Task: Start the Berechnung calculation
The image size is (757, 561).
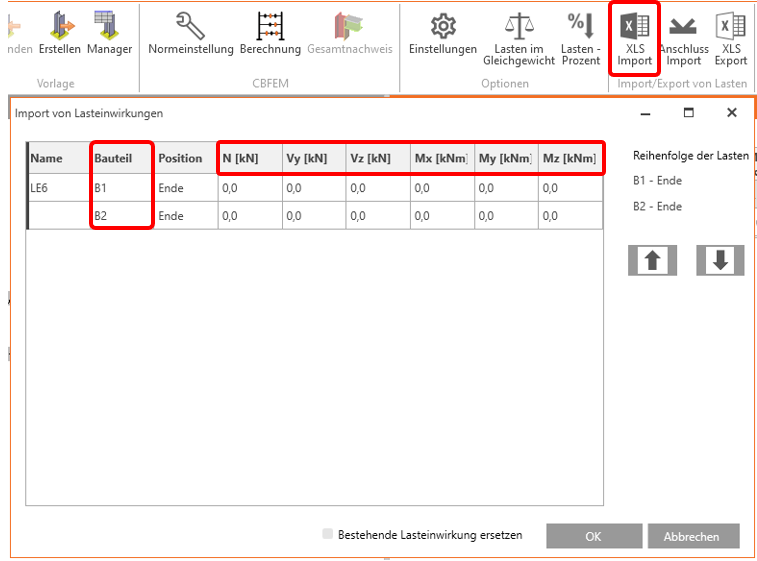Action: 270,33
